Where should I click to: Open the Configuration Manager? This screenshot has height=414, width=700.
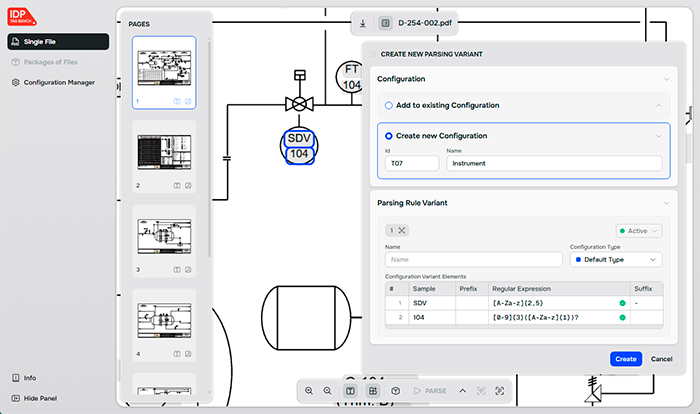59,83
